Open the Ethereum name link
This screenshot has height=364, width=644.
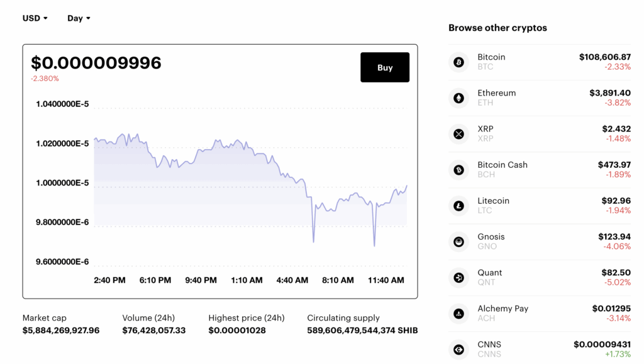[496, 93]
